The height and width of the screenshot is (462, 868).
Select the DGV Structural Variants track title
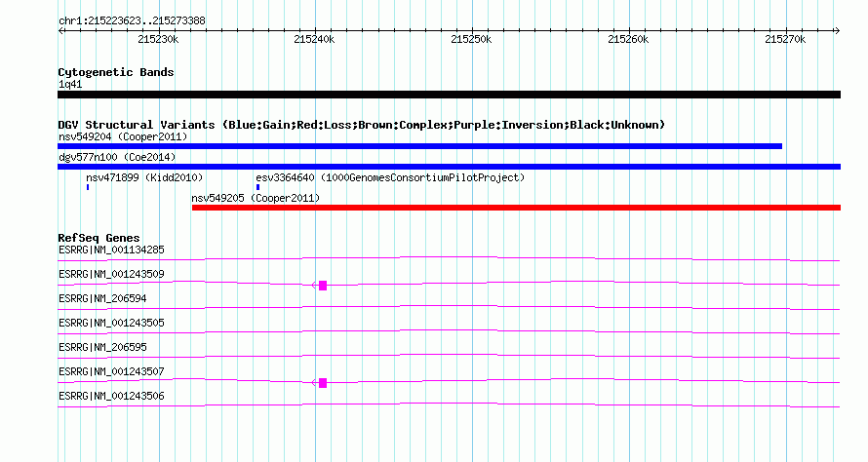(x=362, y=125)
